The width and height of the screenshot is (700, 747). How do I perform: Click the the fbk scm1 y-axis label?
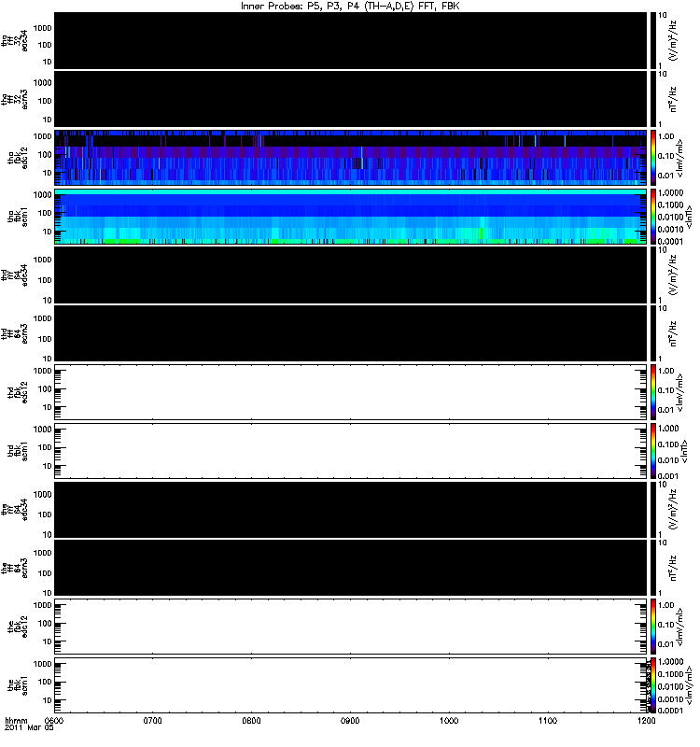tap(18, 685)
